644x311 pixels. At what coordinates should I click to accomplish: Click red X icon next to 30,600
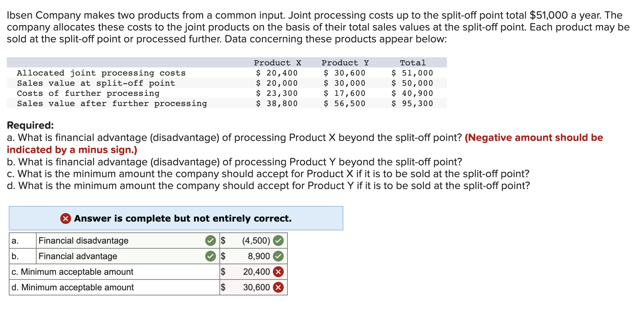pyautogui.click(x=278, y=287)
